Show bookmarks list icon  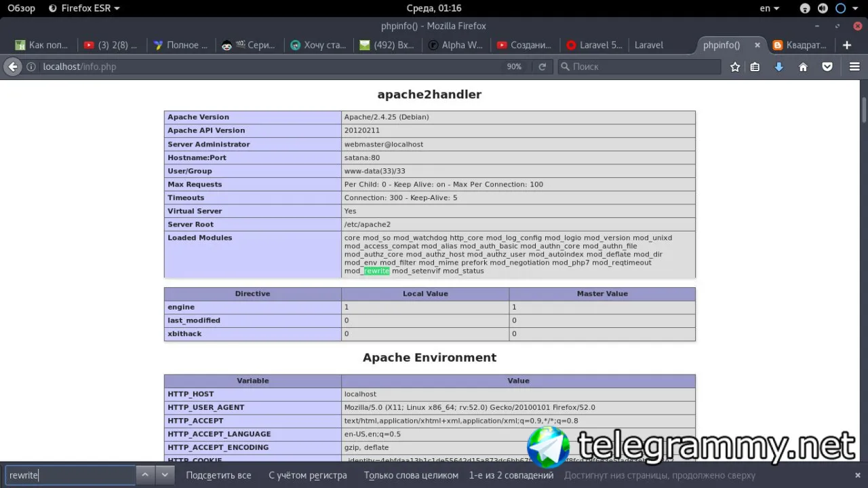[x=755, y=67]
